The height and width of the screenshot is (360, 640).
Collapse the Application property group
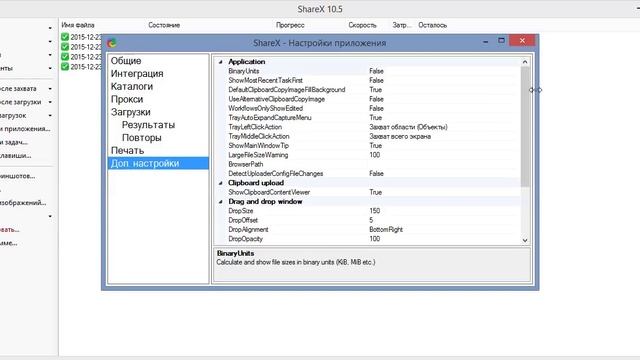point(220,62)
